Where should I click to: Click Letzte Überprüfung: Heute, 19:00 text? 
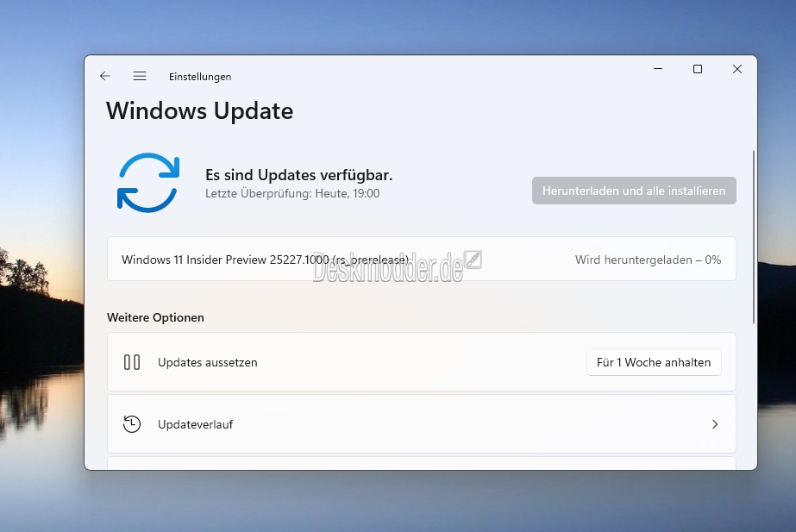pos(292,193)
